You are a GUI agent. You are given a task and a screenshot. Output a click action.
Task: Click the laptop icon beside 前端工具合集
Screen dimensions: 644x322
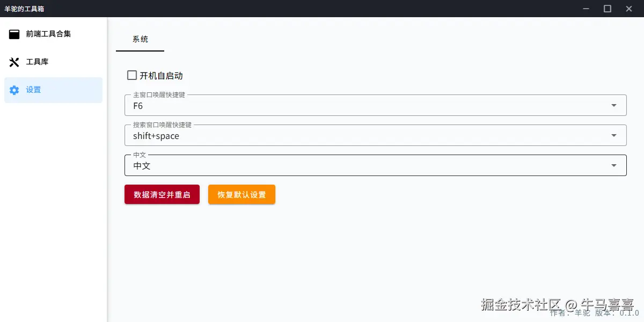click(14, 34)
